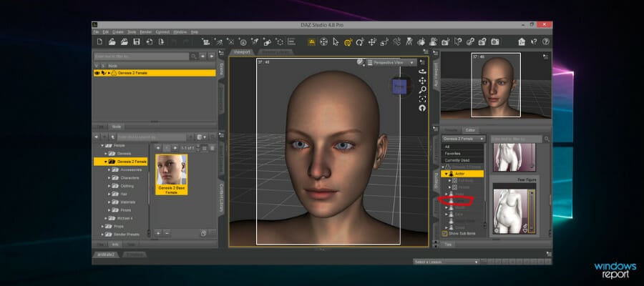Click the view cube in viewport
The image size is (644, 286).
click(399, 87)
